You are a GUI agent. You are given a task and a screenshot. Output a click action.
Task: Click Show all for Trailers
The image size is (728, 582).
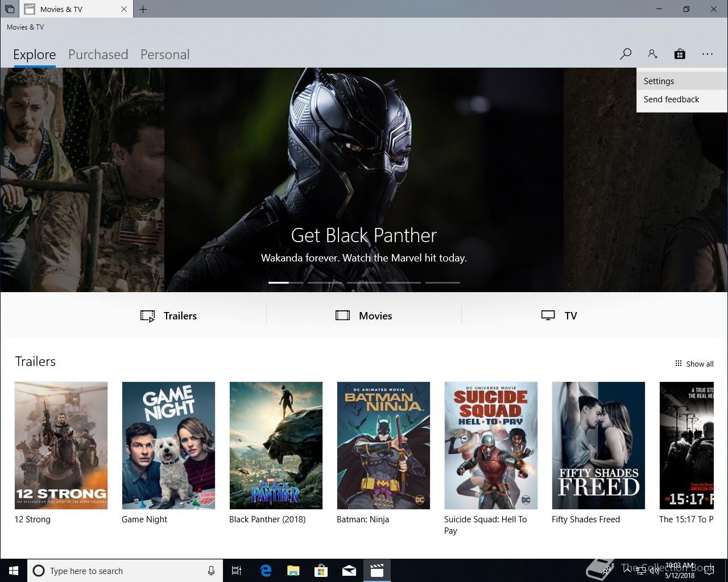694,364
